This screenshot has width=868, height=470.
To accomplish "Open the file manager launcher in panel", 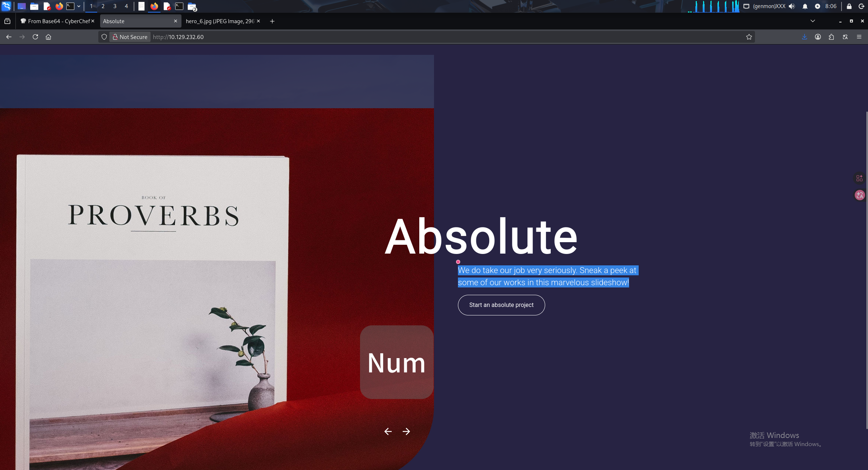I will 34,6.
